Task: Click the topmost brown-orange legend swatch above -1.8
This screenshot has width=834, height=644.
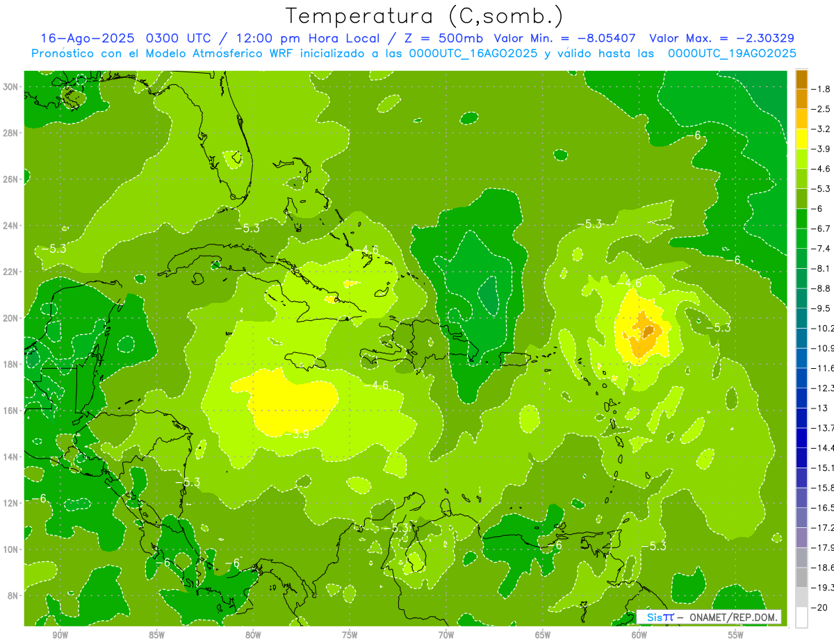Action: [x=801, y=79]
